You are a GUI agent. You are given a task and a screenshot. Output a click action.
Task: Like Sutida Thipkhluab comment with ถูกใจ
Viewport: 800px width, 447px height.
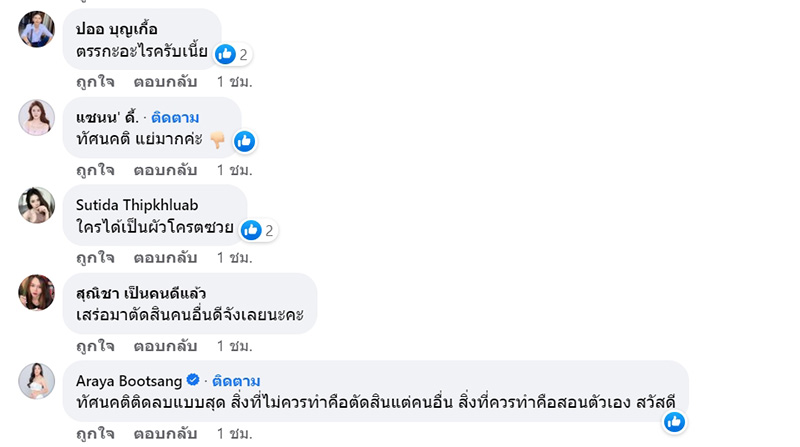point(95,257)
